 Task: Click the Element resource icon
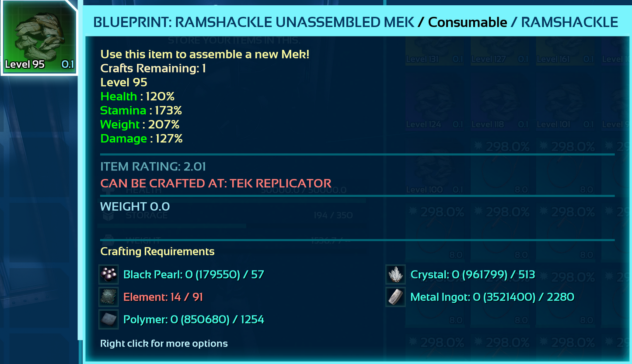click(108, 297)
